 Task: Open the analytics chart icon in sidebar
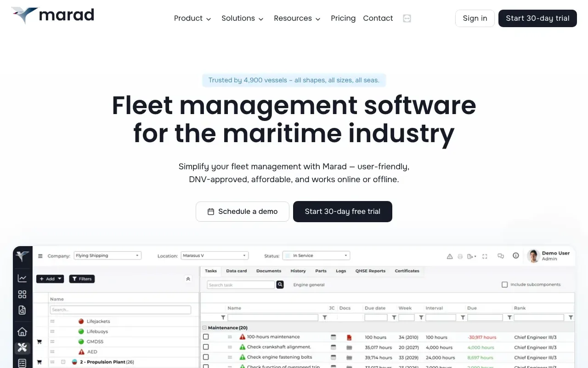(x=22, y=278)
